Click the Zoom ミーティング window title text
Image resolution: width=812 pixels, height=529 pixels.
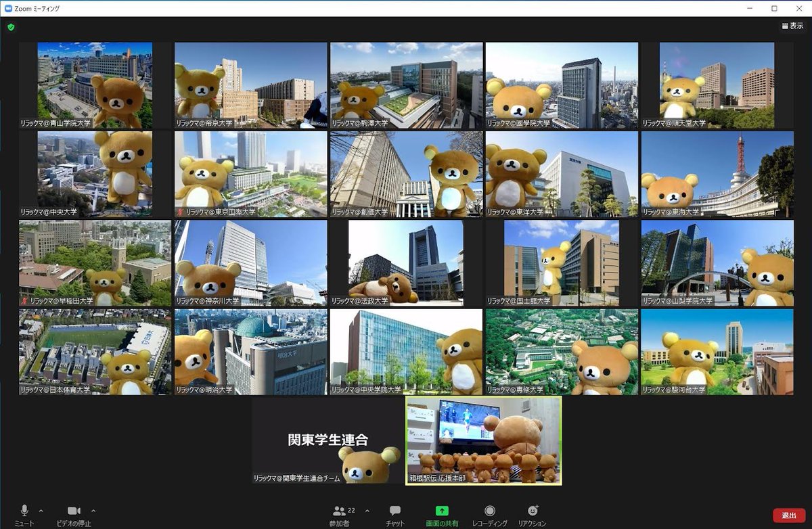(37, 8)
